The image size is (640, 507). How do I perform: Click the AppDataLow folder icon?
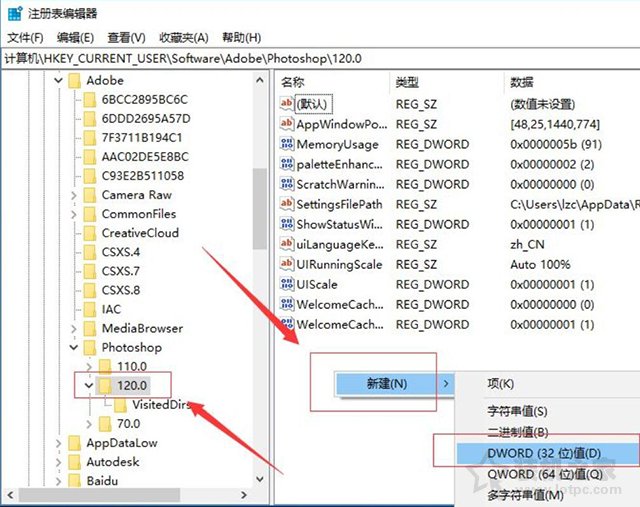(74, 443)
